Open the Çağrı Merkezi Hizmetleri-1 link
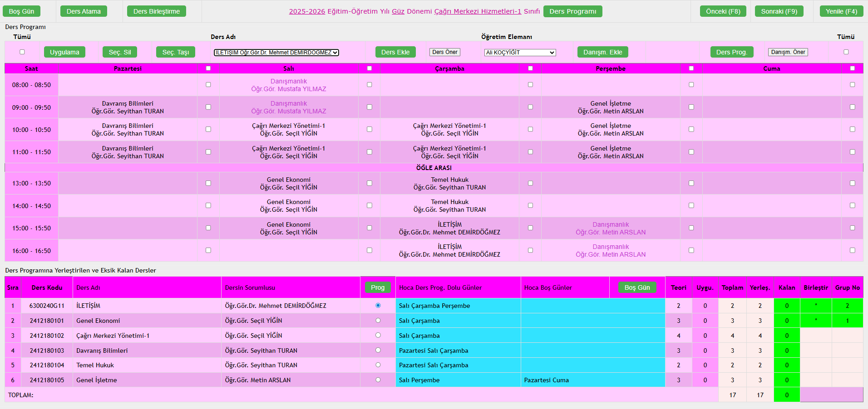The image size is (868, 409). (478, 11)
